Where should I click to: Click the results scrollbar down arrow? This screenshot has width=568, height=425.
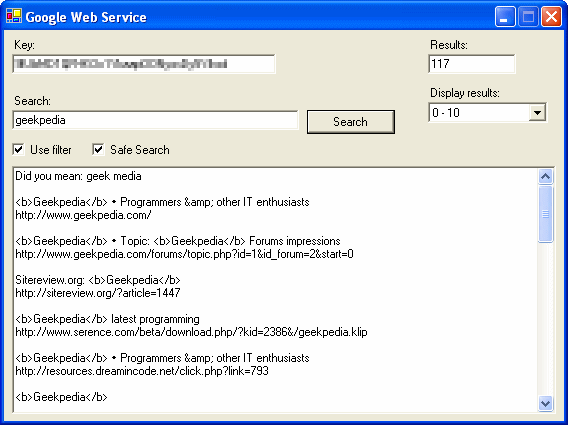(x=546, y=403)
